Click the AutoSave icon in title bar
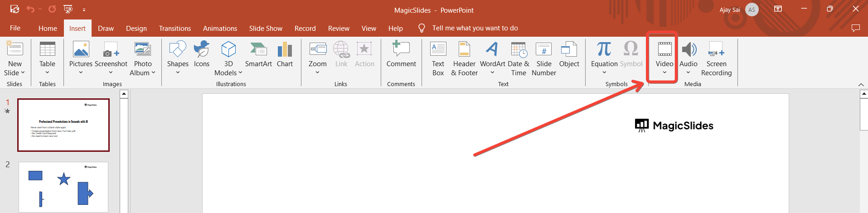 pos(15,9)
